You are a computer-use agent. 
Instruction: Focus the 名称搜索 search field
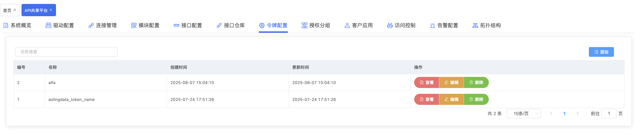click(x=66, y=52)
